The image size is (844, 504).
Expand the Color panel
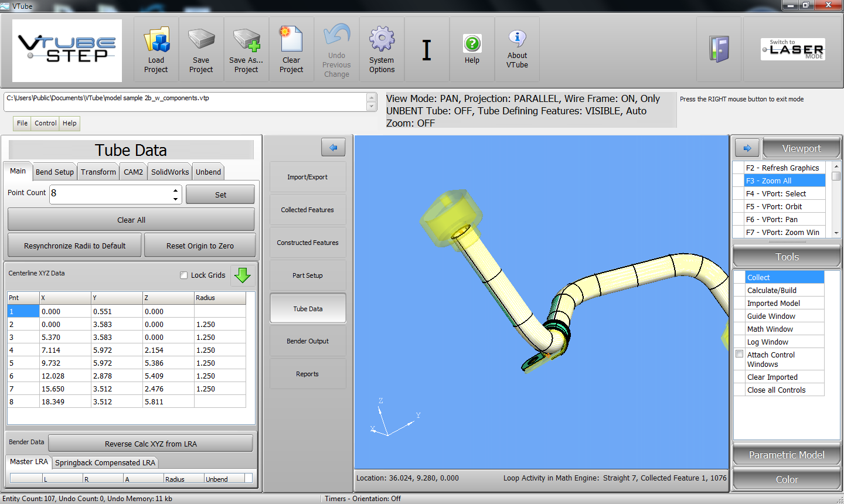(786, 479)
